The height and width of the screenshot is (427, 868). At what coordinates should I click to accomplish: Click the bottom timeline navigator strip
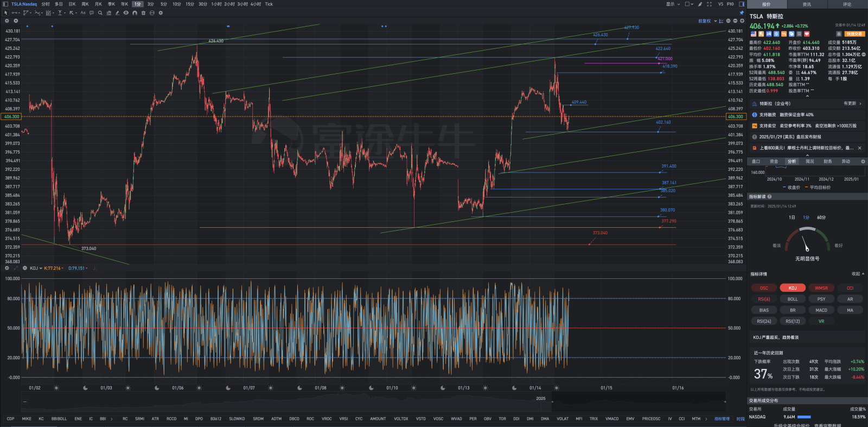click(x=374, y=402)
